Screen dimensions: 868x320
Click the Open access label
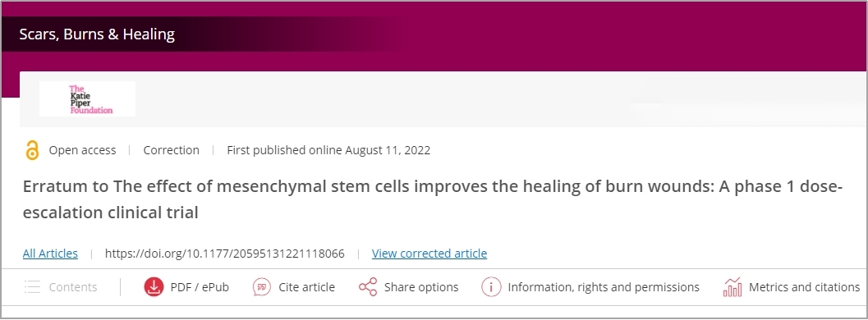click(82, 150)
